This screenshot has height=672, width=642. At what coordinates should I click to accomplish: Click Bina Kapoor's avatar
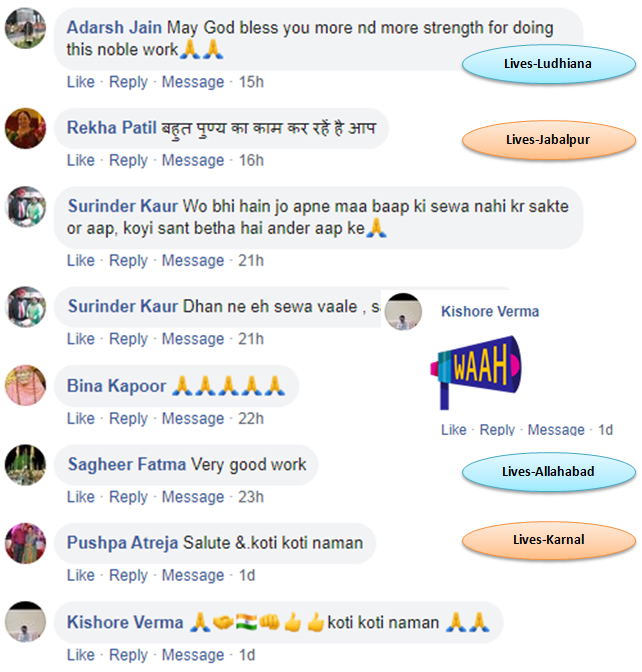[x=25, y=385]
